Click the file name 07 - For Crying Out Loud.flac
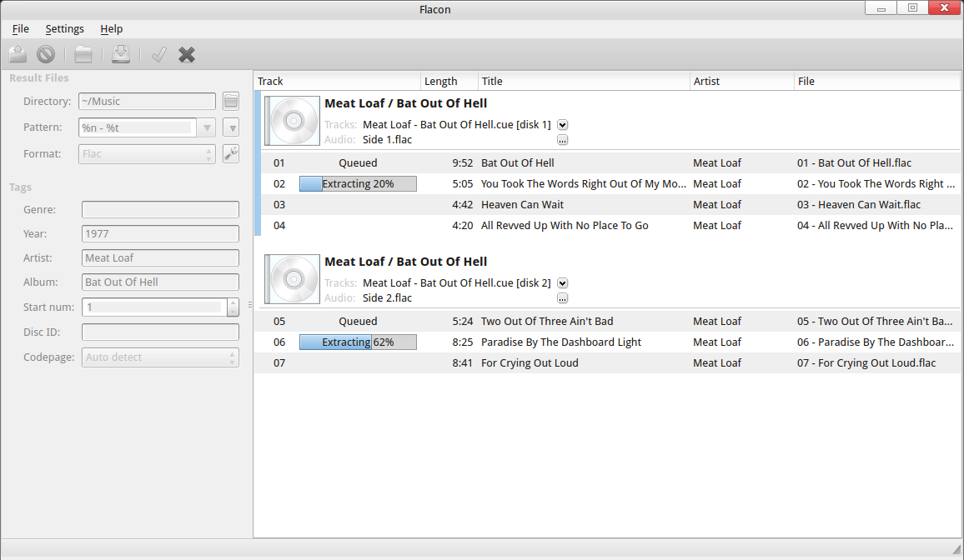The image size is (964, 560). 866,362
